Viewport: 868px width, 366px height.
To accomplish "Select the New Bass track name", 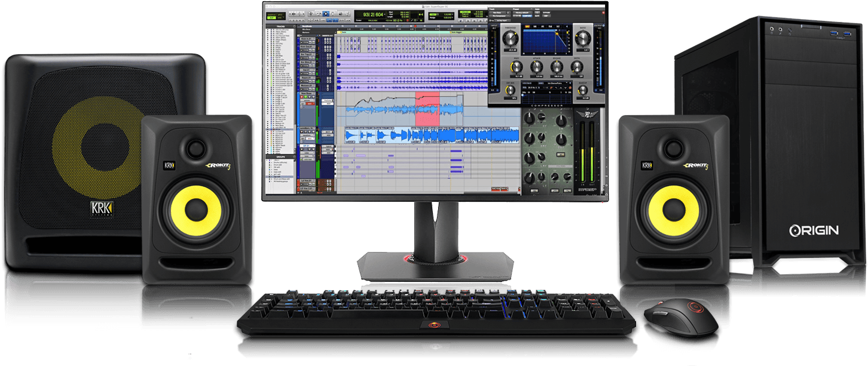I will [307, 93].
